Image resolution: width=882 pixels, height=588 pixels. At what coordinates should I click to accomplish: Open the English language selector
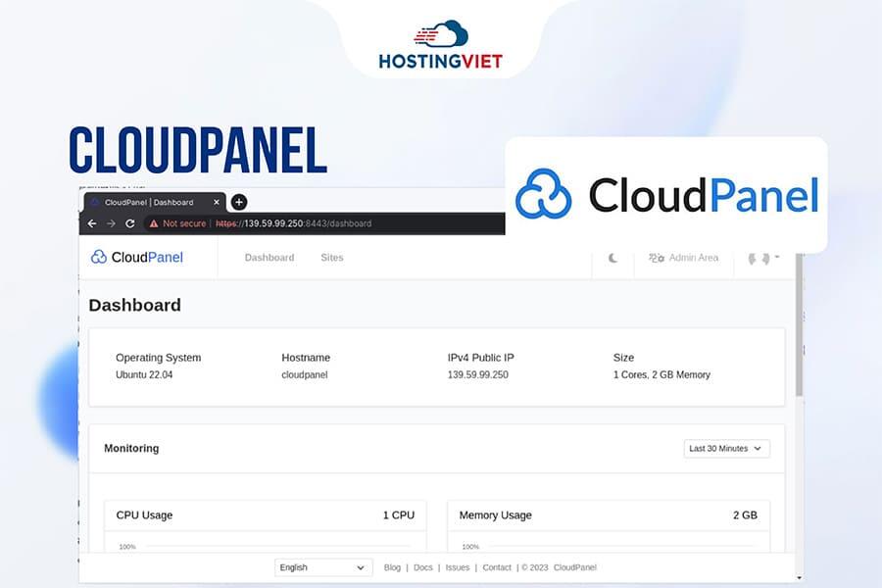click(323, 566)
